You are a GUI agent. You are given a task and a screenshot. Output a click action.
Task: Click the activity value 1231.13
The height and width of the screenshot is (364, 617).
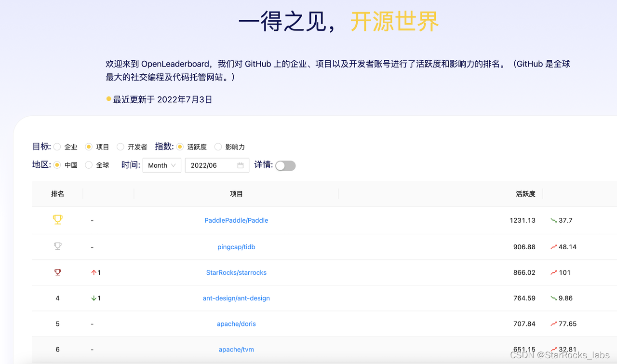click(523, 220)
